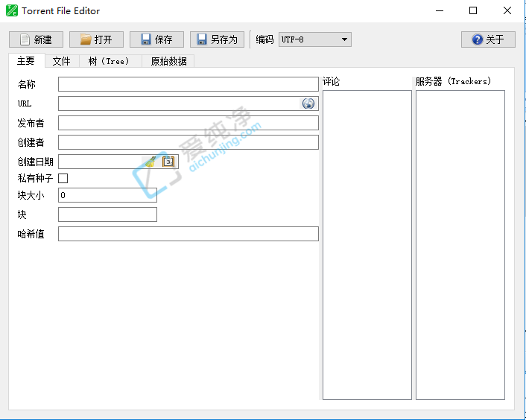Screen dimensions: 526x420
Task: Click the 名称 input field
Action: pyautogui.click(x=188, y=84)
